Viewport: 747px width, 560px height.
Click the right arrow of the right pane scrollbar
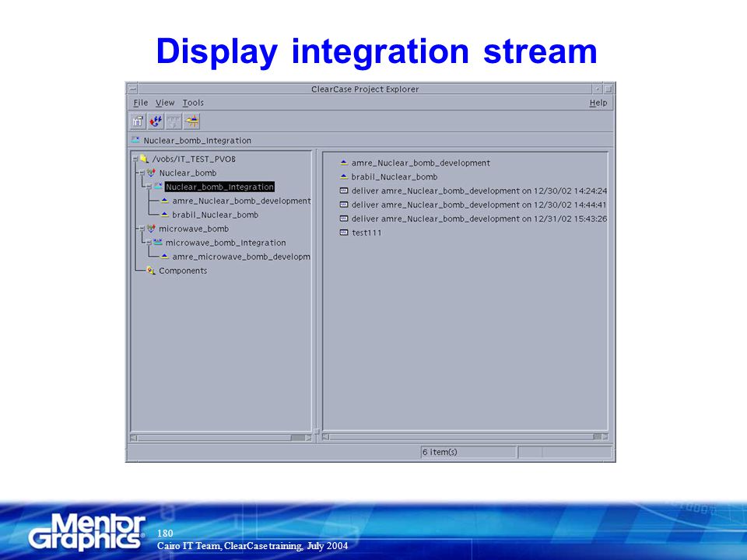[605, 436]
